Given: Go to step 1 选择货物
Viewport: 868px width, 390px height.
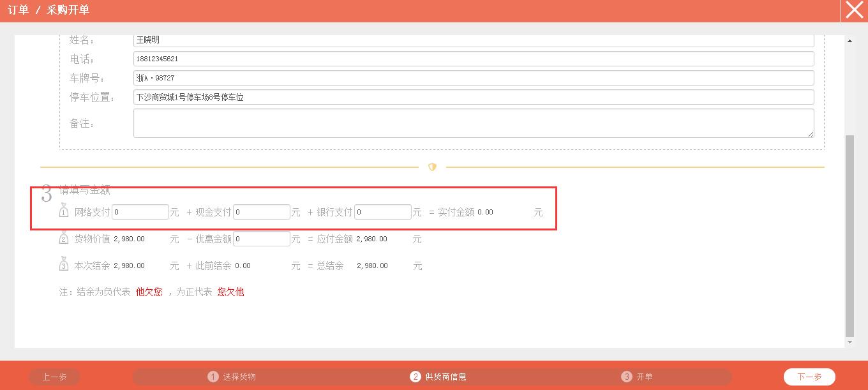Looking at the screenshot, I should tap(232, 377).
